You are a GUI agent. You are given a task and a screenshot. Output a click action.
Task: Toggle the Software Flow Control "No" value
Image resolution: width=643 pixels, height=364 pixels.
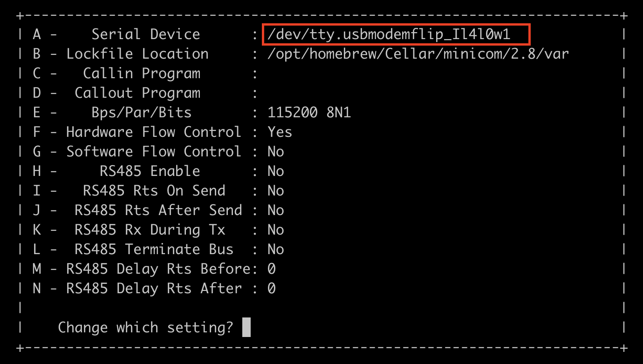point(275,152)
